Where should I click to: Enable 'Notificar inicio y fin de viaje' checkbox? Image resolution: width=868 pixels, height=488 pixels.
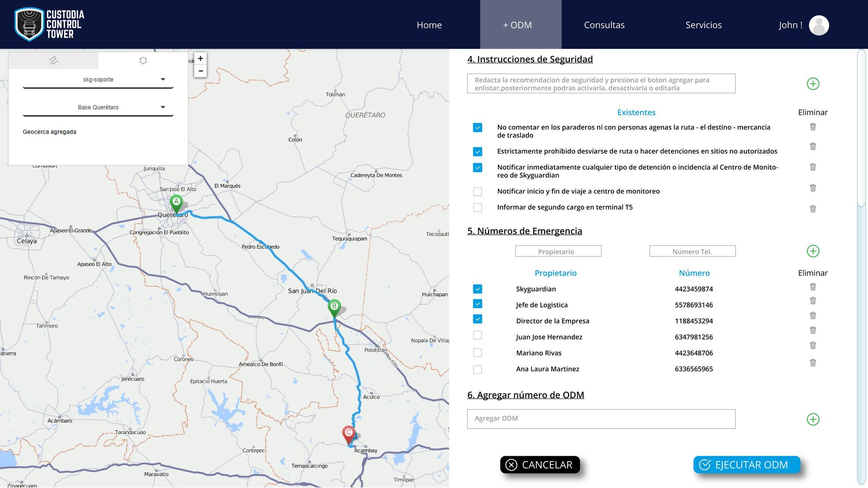click(477, 191)
